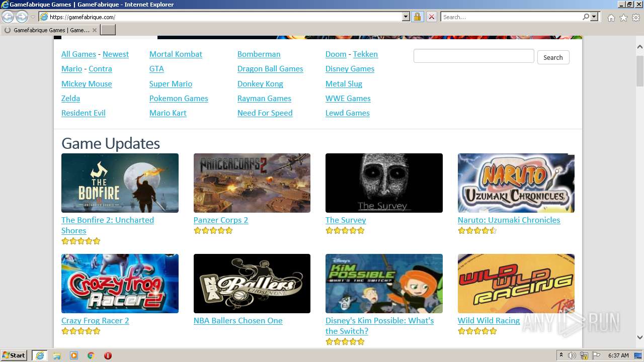This screenshot has width=644, height=362.
Task: Click the site Search button
Action: click(x=553, y=57)
